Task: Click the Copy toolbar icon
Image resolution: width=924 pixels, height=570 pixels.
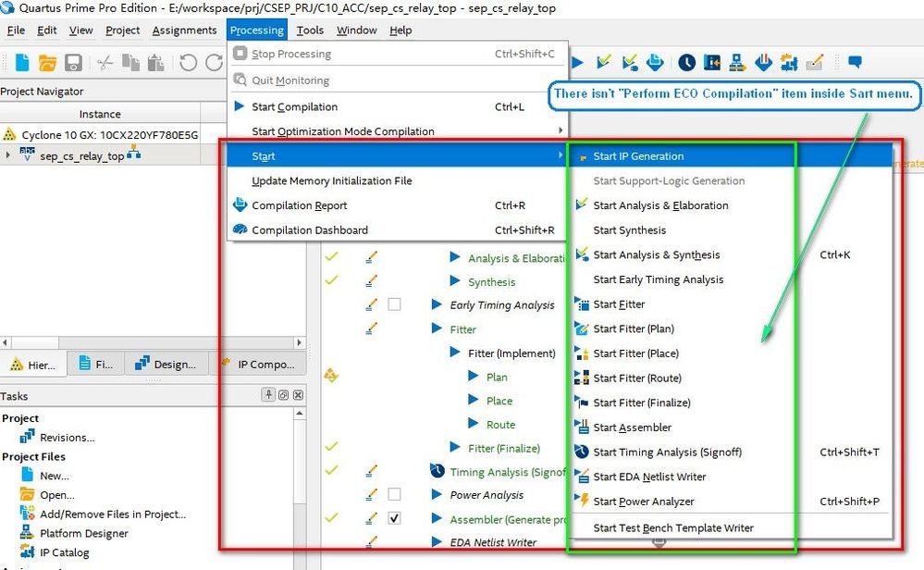Action: coord(130,63)
